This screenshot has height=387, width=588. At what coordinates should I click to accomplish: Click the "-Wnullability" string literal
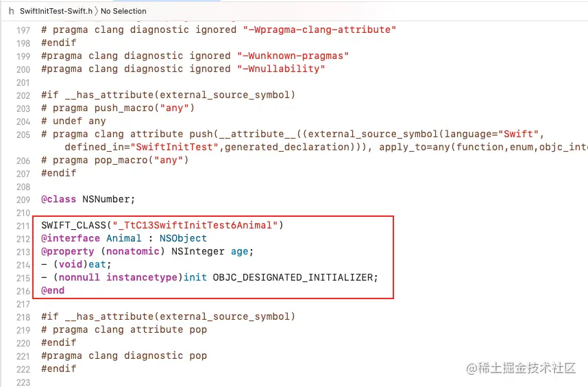pyautogui.click(x=281, y=69)
